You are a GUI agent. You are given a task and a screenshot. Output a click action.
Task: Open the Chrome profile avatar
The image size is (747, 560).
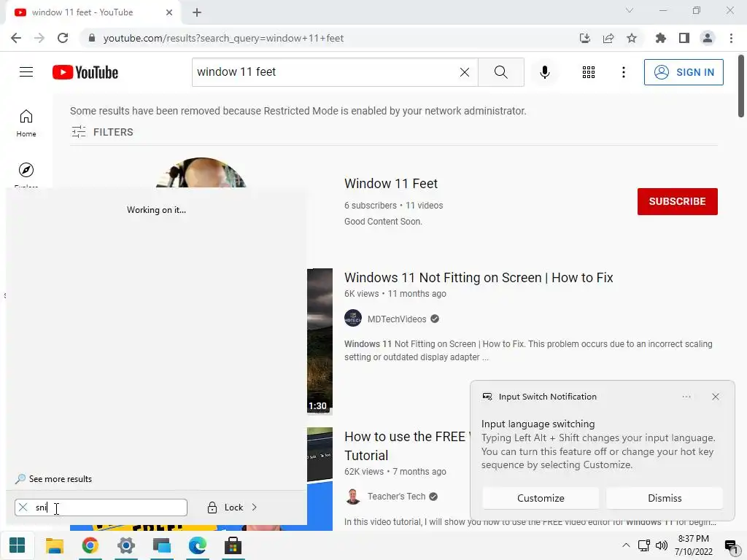point(708,38)
